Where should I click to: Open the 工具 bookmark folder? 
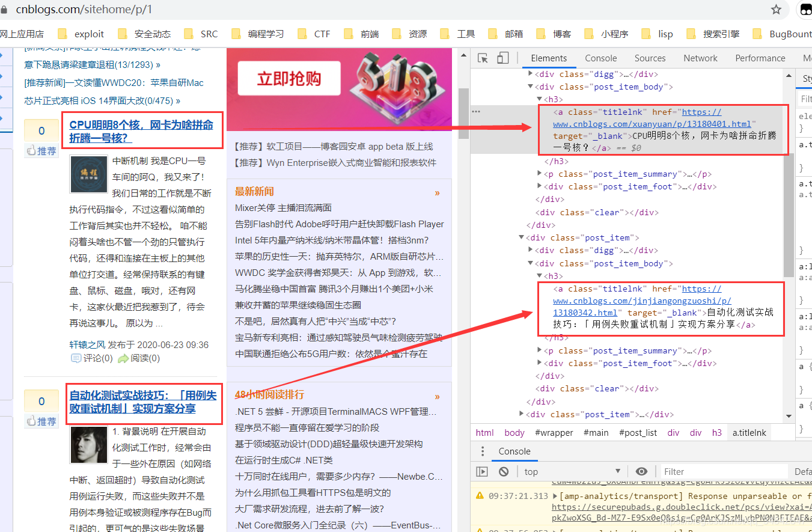coord(459,34)
